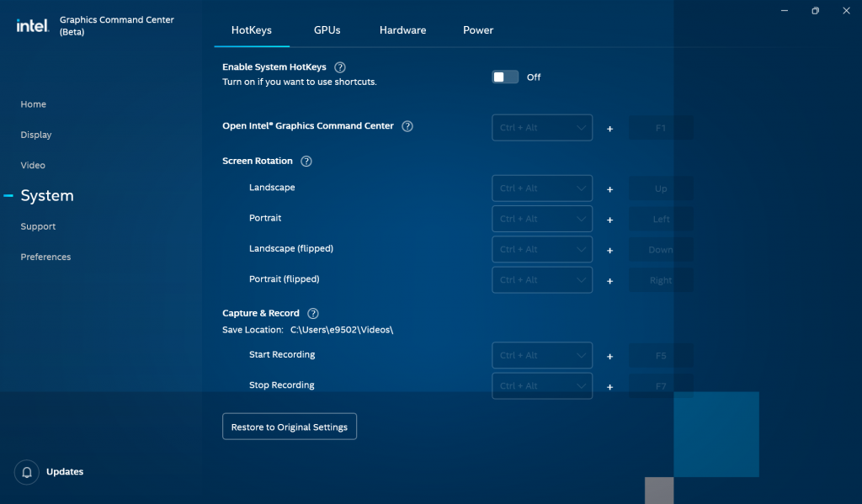Open modifier dropdown for Open Intel Graphics Command Center
Image resolution: width=862 pixels, height=504 pixels.
pos(542,128)
